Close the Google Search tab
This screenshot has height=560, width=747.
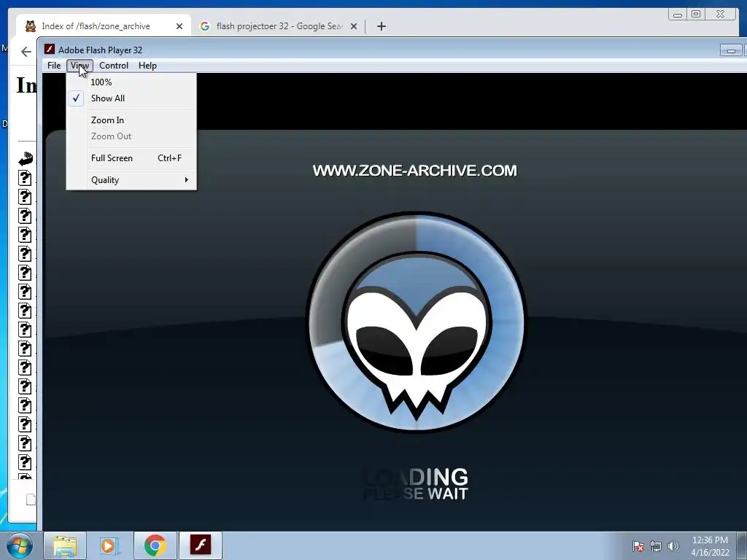tap(354, 26)
